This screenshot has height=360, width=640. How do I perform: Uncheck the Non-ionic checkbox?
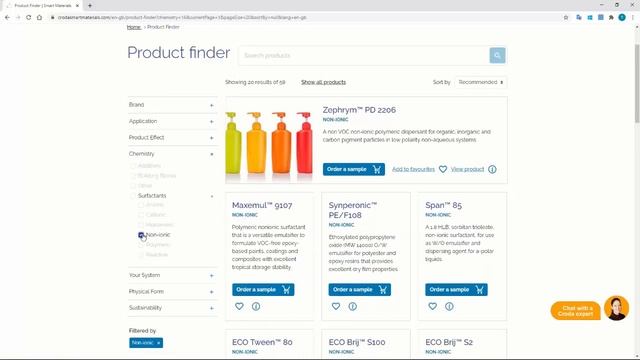(x=141, y=235)
